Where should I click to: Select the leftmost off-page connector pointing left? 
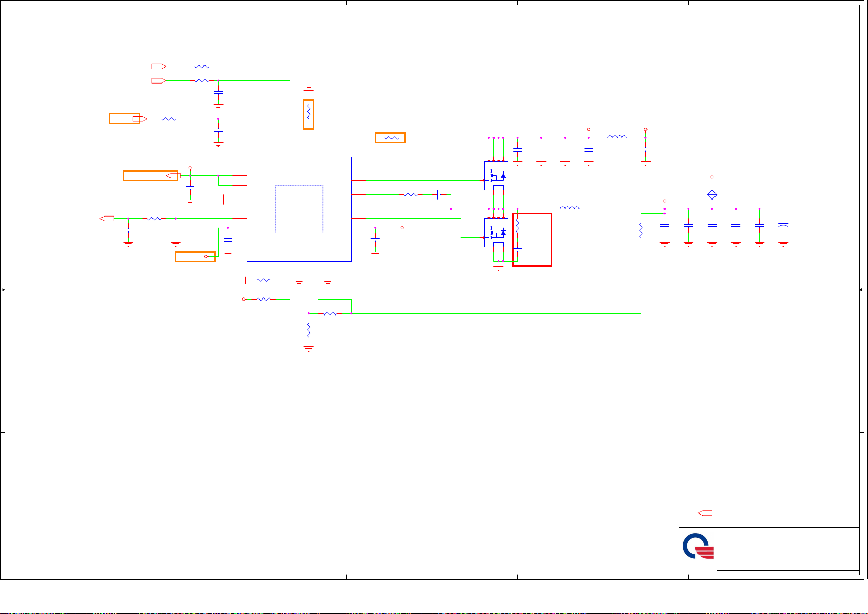(x=107, y=219)
